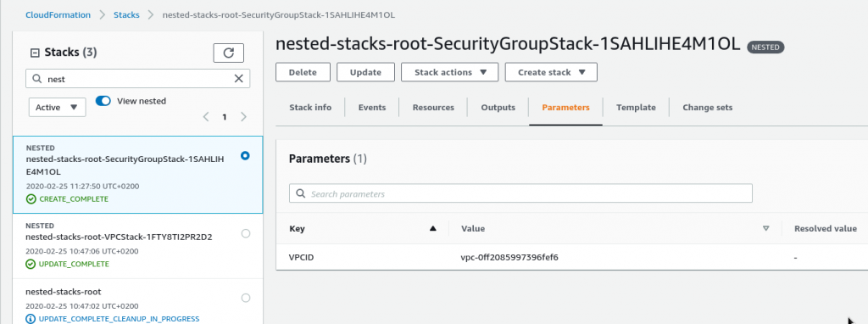This screenshot has height=324, width=868.
Task: Switch to the Resources tab
Action: [x=433, y=108]
